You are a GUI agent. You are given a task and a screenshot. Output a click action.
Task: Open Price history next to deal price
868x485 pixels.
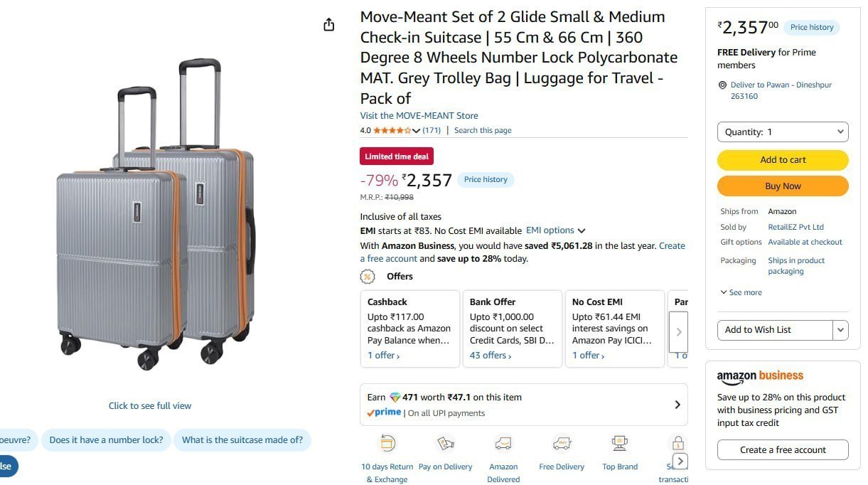click(486, 180)
